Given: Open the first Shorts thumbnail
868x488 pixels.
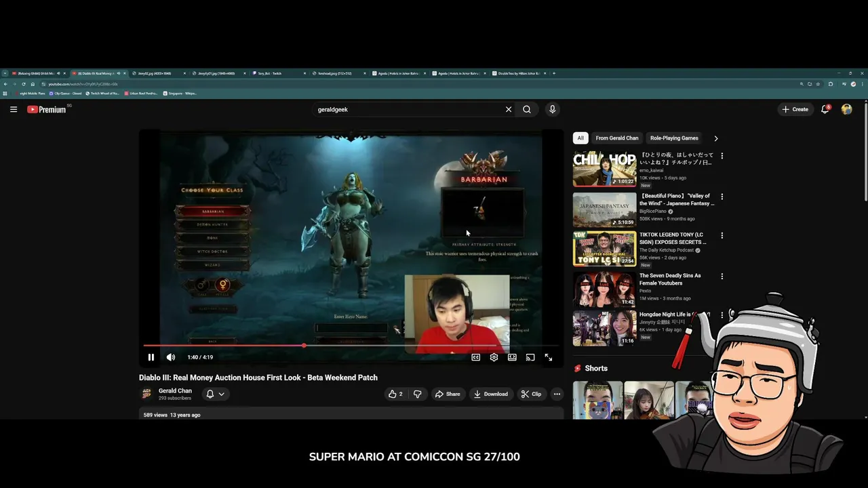Looking at the screenshot, I should 597,400.
